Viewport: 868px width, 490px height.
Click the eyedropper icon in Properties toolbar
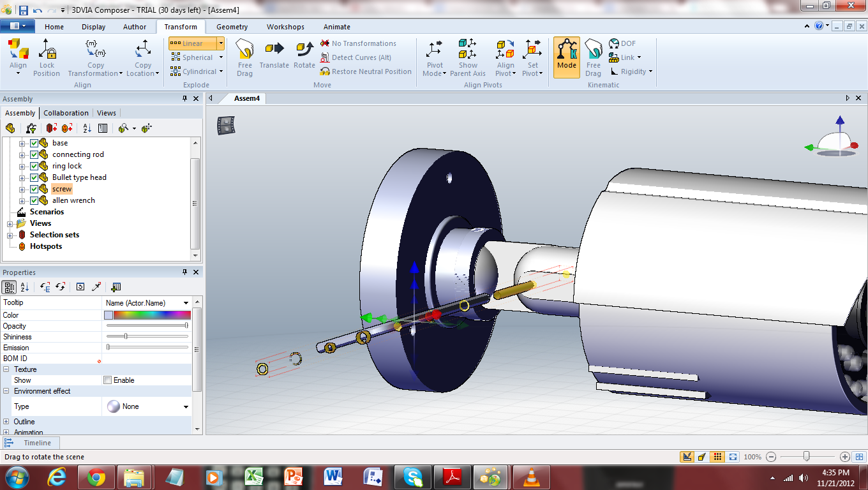click(x=96, y=287)
